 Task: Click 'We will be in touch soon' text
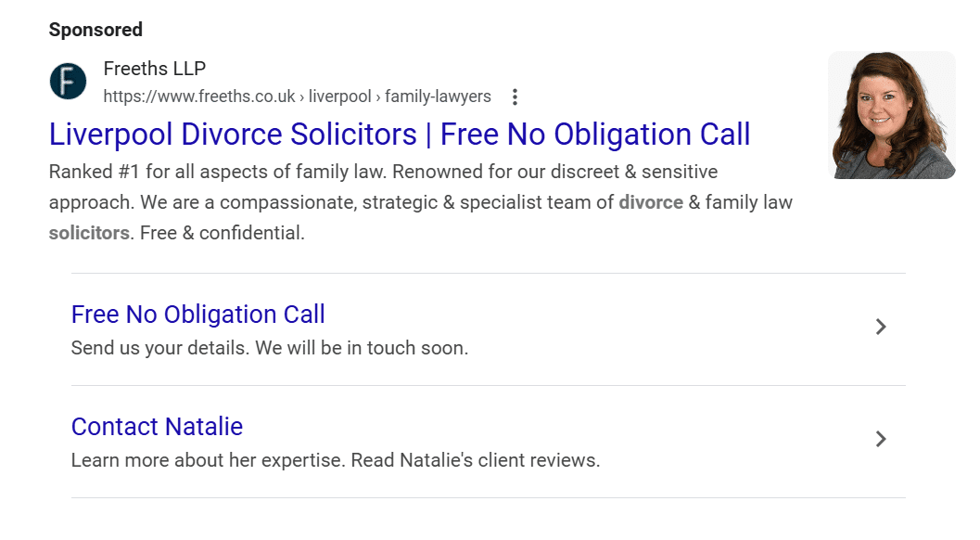(x=362, y=349)
